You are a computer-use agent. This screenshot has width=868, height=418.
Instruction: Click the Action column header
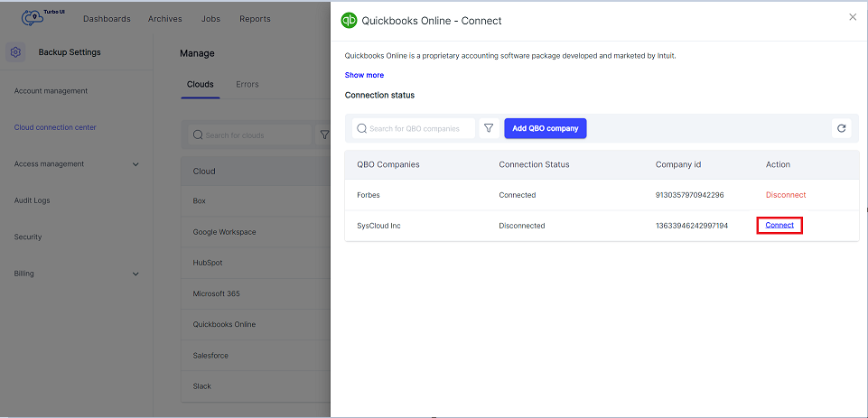point(778,164)
